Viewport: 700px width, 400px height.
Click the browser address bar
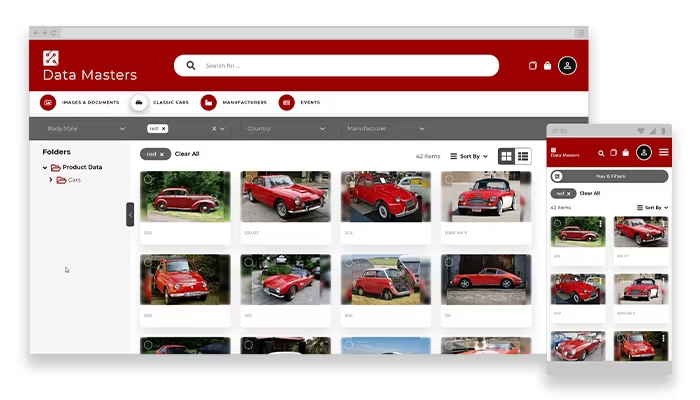click(x=317, y=33)
